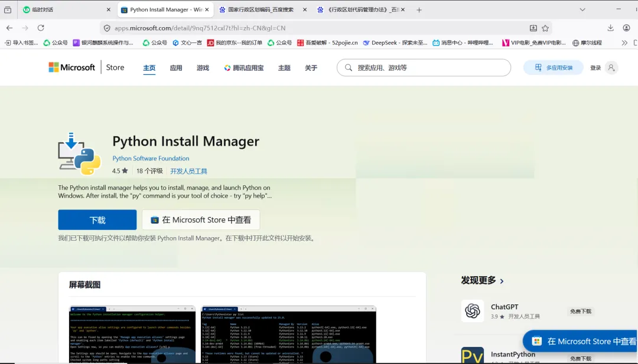The height and width of the screenshot is (364, 638).
Task: Open the browser account profile icon
Action: [626, 28]
